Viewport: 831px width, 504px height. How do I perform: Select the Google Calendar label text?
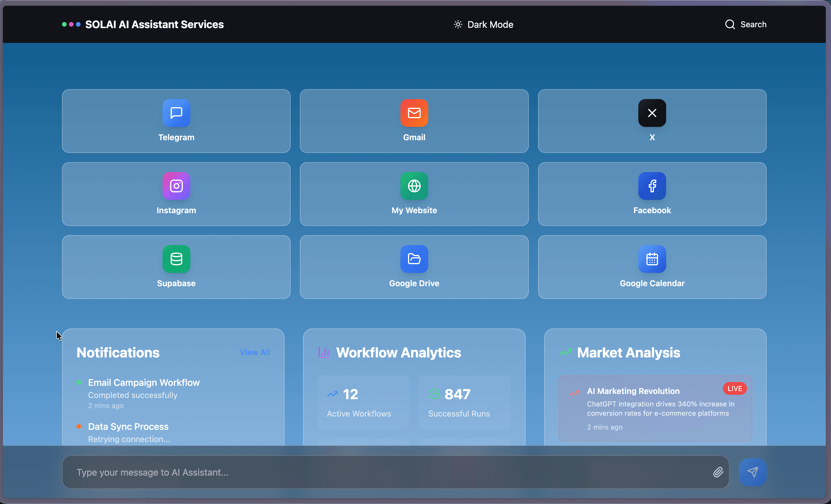(652, 283)
